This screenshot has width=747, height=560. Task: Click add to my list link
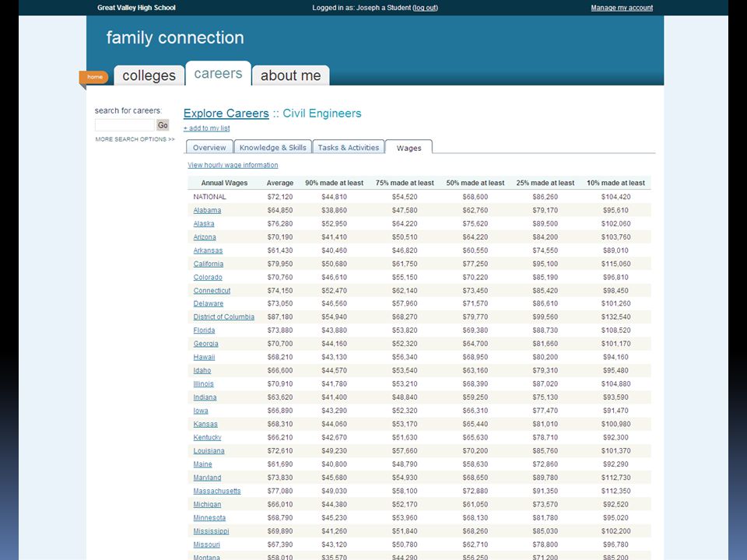click(207, 128)
